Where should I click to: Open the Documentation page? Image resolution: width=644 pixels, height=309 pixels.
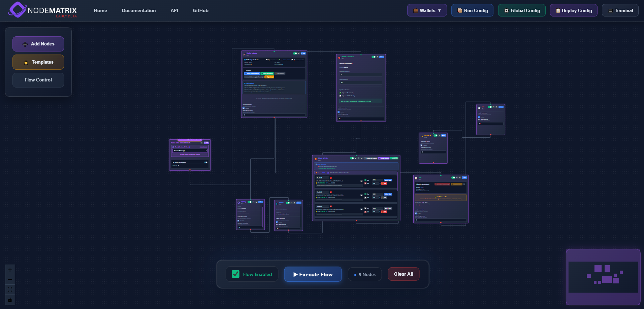[x=138, y=10]
